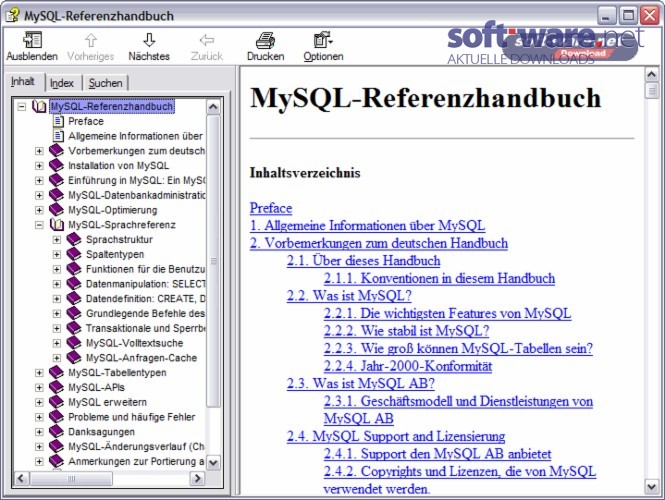The image size is (665, 500).
Task: Expand the Anmerkungen zur Portierung node
Action: point(39,462)
